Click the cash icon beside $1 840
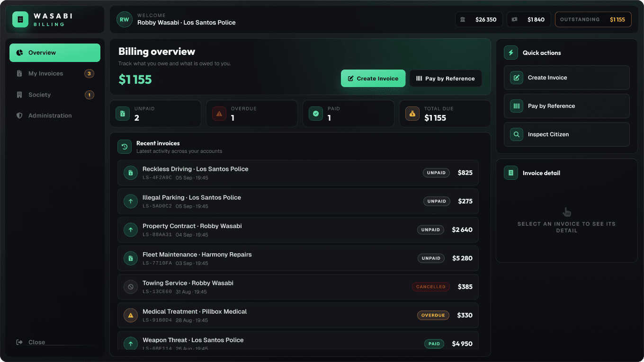Screen dimensions: 644x362 515,19
